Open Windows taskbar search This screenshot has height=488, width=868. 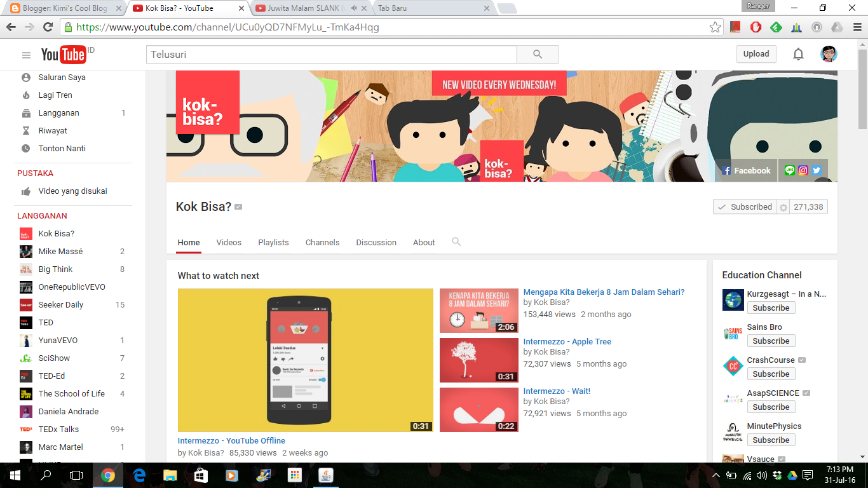coord(46,475)
